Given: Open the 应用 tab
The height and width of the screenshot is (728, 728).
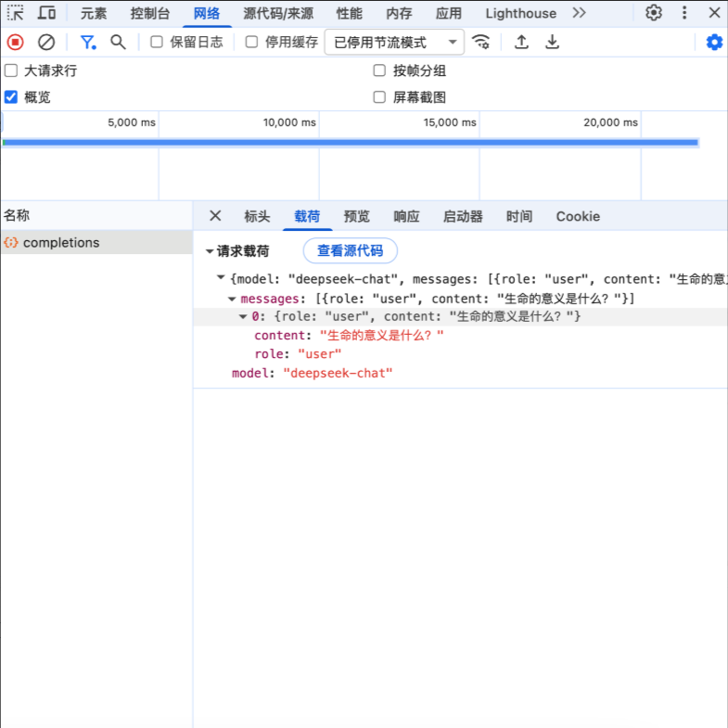Looking at the screenshot, I should click(449, 14).
